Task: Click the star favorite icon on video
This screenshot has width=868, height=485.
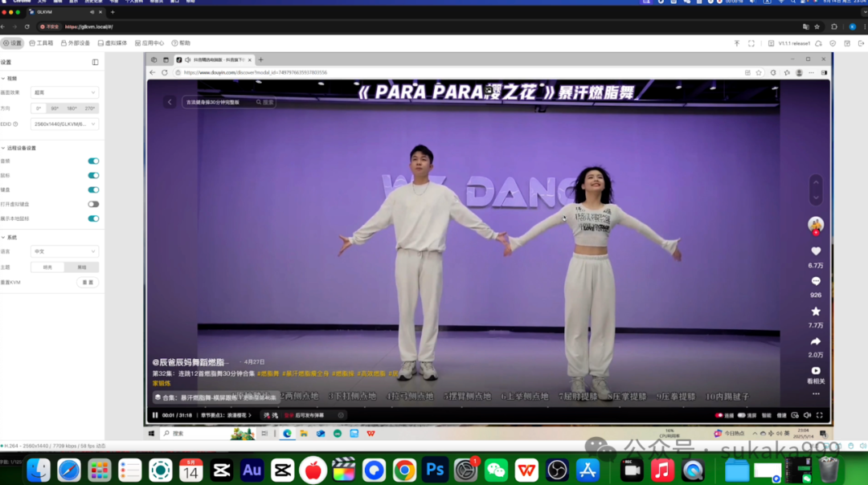Action: pos(816,312)
